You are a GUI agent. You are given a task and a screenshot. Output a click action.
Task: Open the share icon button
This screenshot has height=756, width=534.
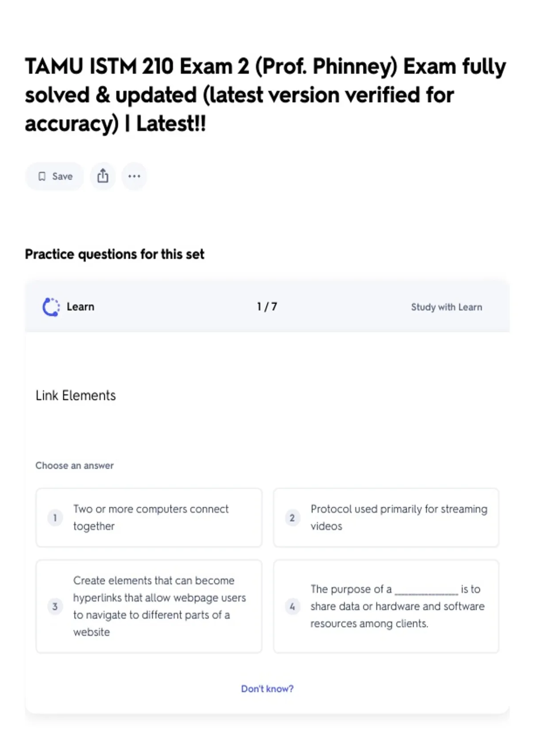pyautogui.click(x=103, y=177)
